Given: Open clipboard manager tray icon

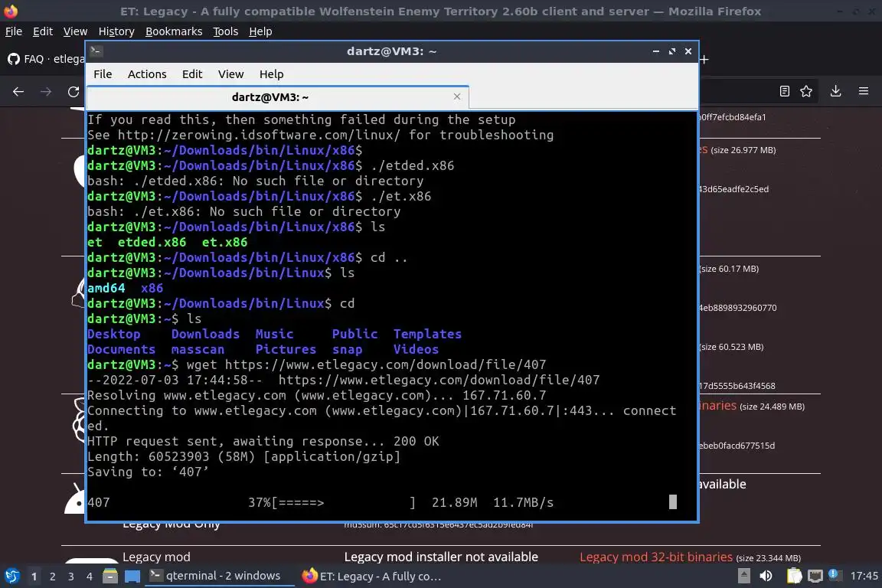Looking at the screenshot, I should point(794,576).
